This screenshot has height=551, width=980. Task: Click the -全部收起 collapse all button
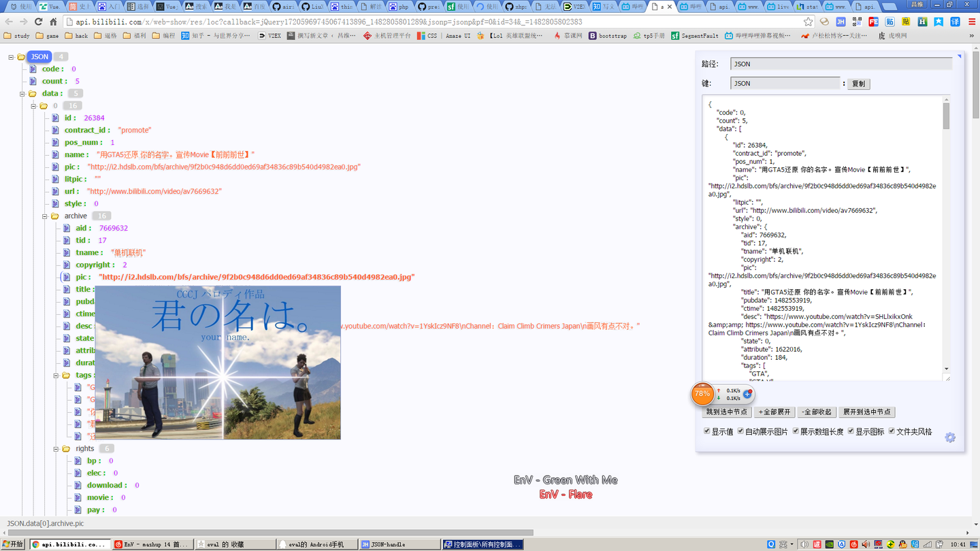(x=816, y=412)
